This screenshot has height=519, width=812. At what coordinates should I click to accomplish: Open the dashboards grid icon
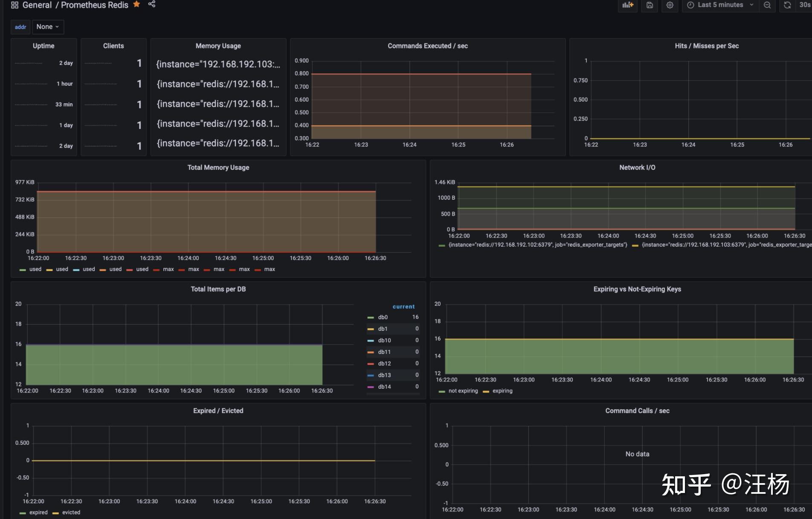(14, 5)
